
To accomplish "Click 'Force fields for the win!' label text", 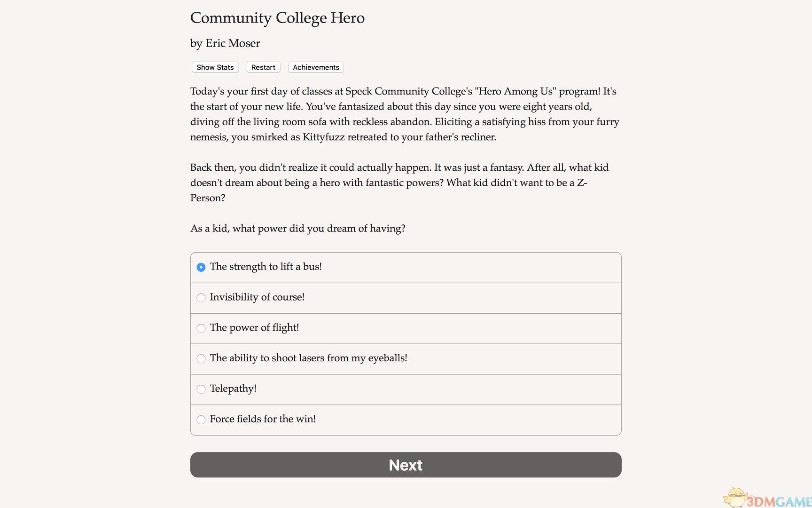I will (x=263, y=419).
